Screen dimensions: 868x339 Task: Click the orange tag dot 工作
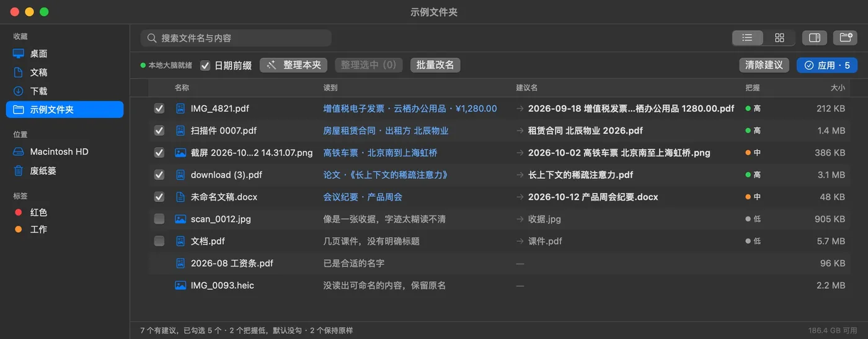[19, 229]
